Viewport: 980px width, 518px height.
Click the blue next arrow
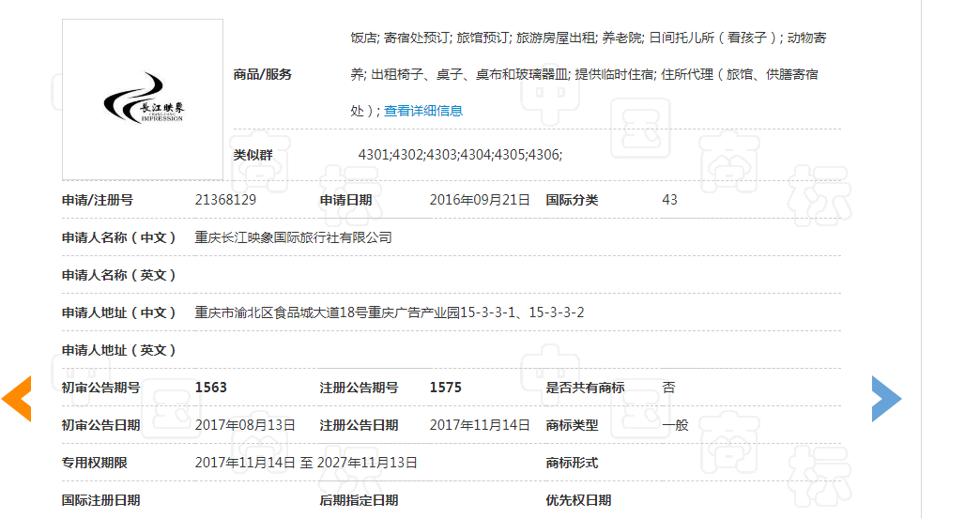(x=886, y=398)
